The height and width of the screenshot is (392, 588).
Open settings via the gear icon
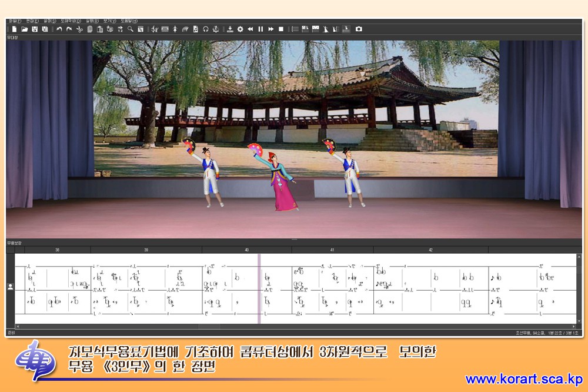point(240,29)
